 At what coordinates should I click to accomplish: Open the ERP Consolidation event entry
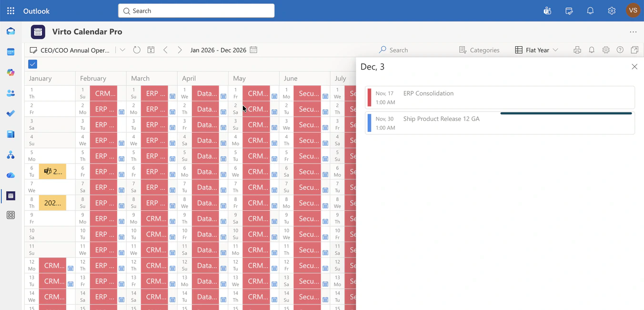pos(500,98)
